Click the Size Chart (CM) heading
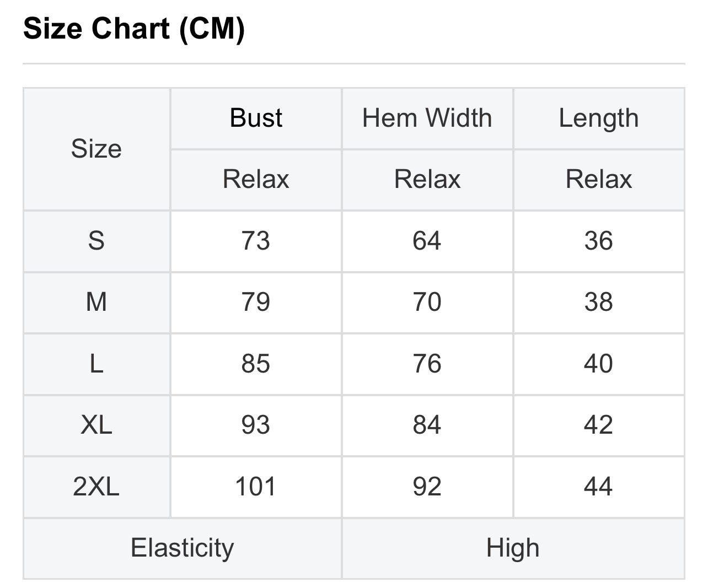 coord(134,29)
